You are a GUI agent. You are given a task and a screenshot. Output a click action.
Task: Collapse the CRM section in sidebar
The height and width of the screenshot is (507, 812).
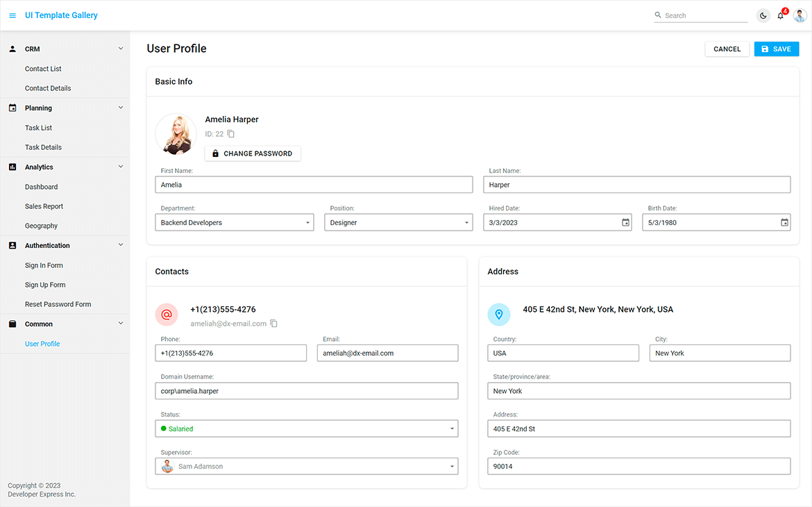point(121,49)
